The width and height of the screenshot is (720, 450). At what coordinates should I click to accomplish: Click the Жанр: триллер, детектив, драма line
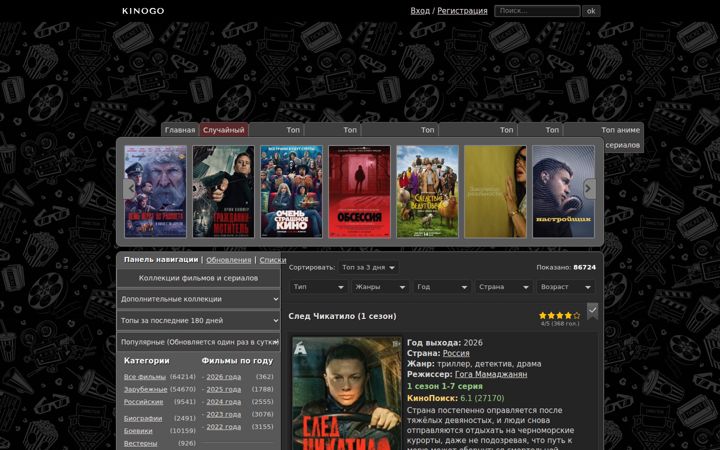[x=474, y=364]
